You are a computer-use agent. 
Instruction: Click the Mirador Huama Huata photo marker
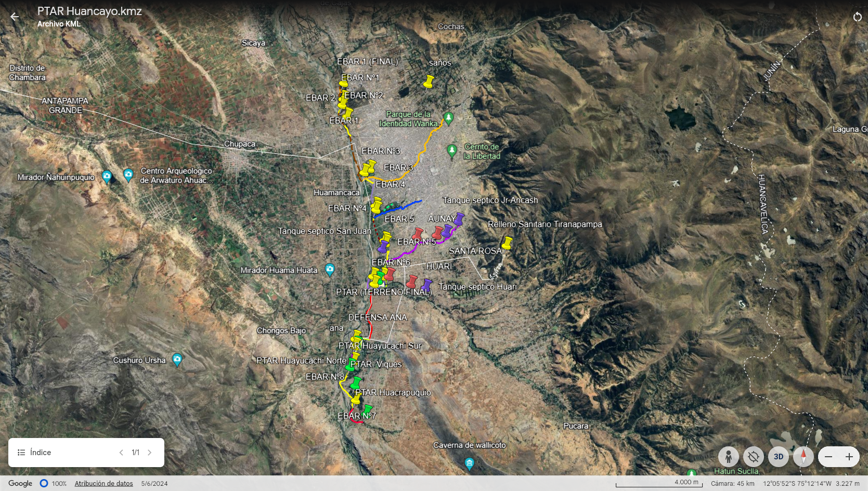pyautogui.click(x=330, y=269)
